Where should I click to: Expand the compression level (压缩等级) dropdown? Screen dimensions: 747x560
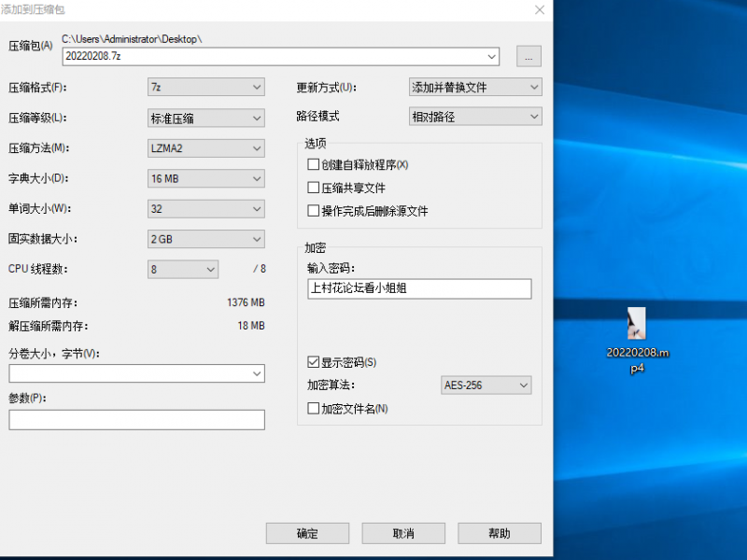point(206,119)
